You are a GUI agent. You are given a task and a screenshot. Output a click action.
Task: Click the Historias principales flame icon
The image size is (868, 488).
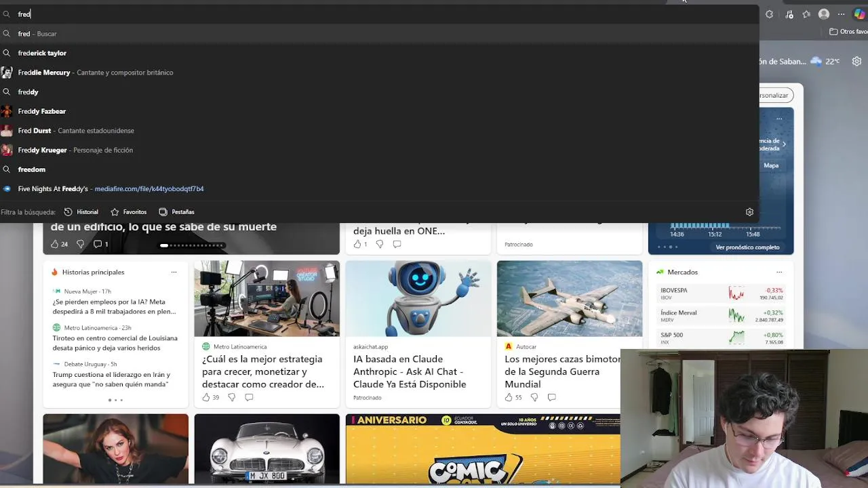(x=54, y=272)
